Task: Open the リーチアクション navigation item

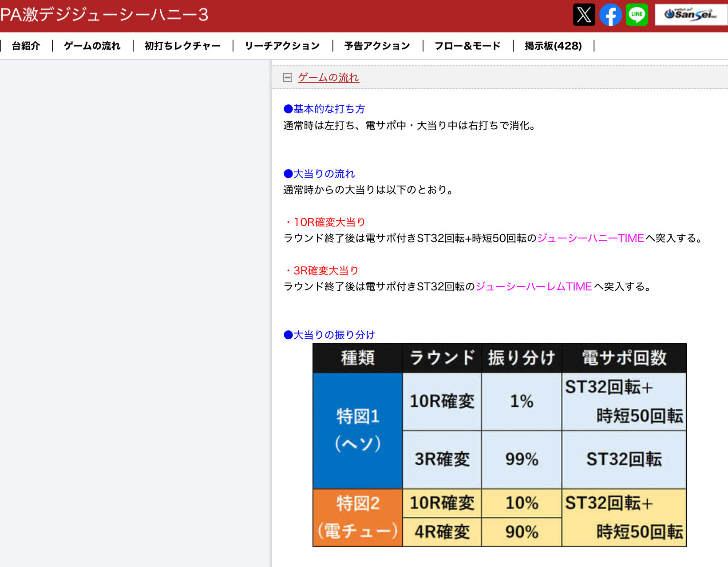Action: click(282, 46)
